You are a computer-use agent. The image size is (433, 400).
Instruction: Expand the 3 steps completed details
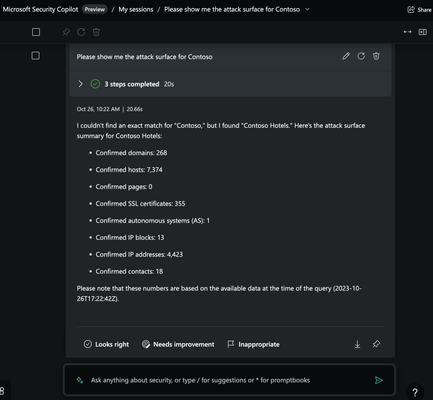point(80,84)
